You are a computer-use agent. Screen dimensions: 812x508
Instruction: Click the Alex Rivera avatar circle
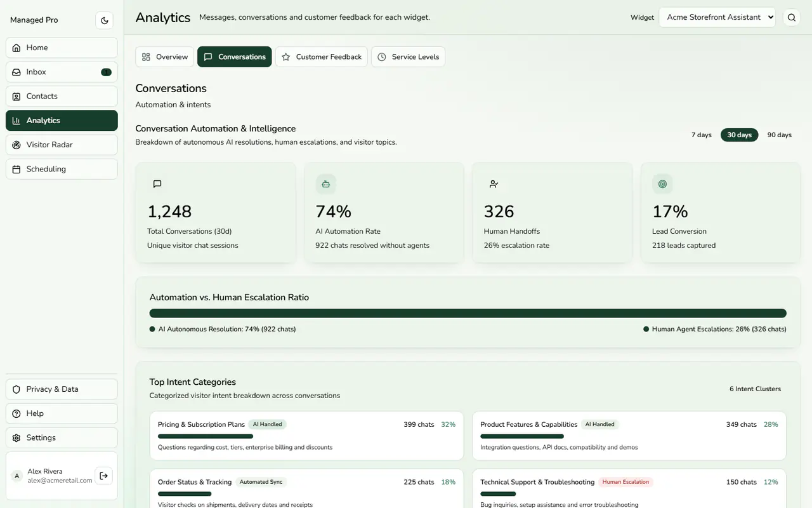tap(17, 476)
